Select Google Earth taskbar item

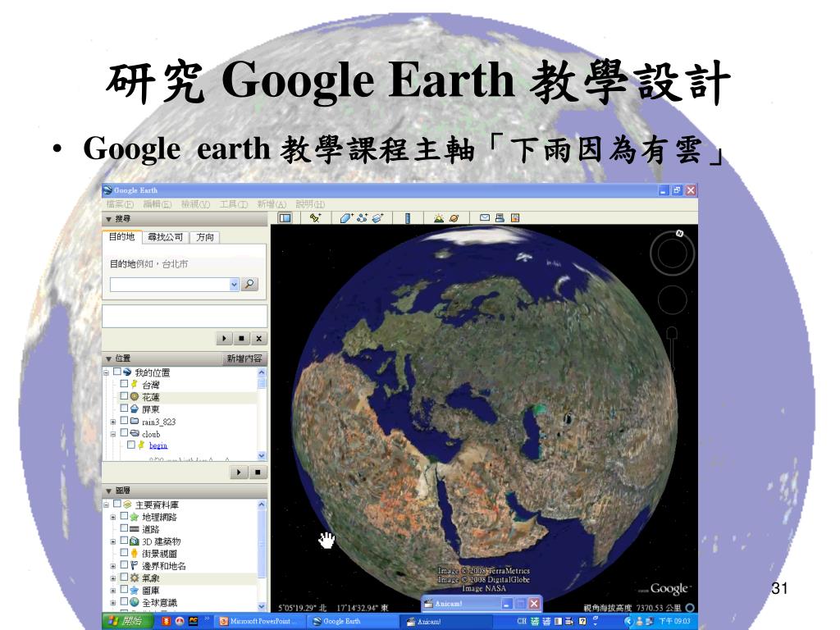pos(354,622)
